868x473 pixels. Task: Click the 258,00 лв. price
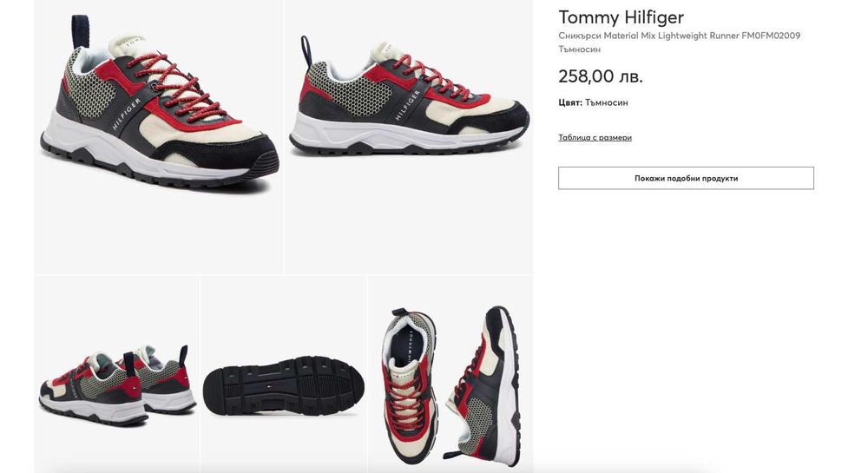[600, 76]
